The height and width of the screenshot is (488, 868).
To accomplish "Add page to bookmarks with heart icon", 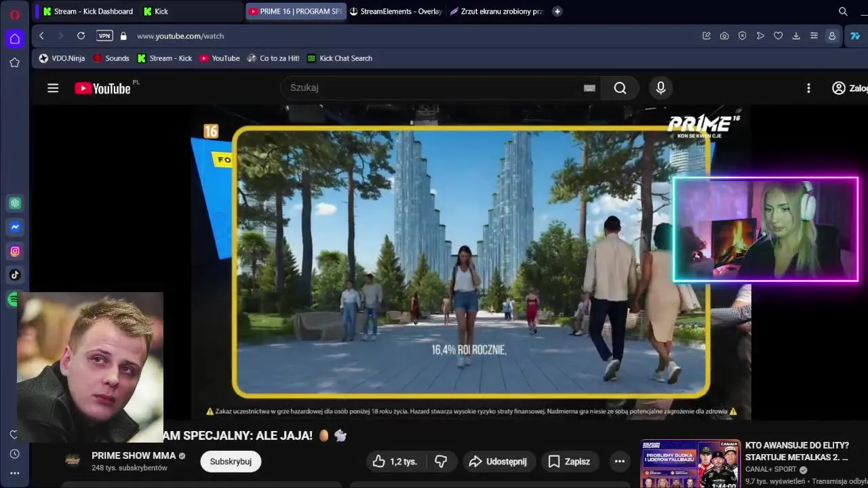I will [778, 36].
